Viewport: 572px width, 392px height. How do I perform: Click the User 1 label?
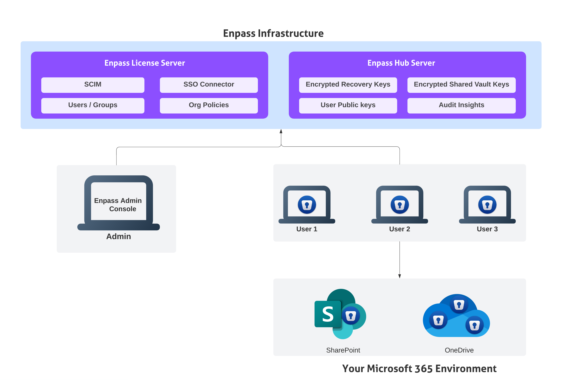307,229
